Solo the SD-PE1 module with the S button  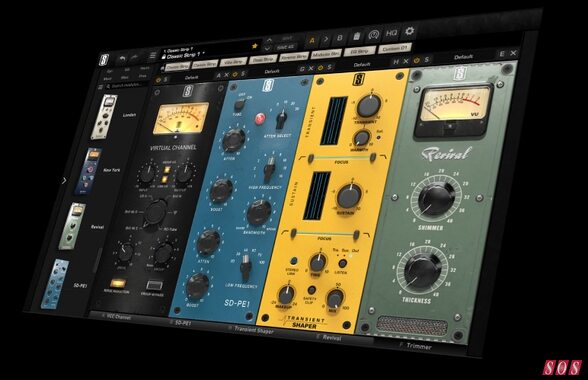pyautogui.click(x=243, y=74)
